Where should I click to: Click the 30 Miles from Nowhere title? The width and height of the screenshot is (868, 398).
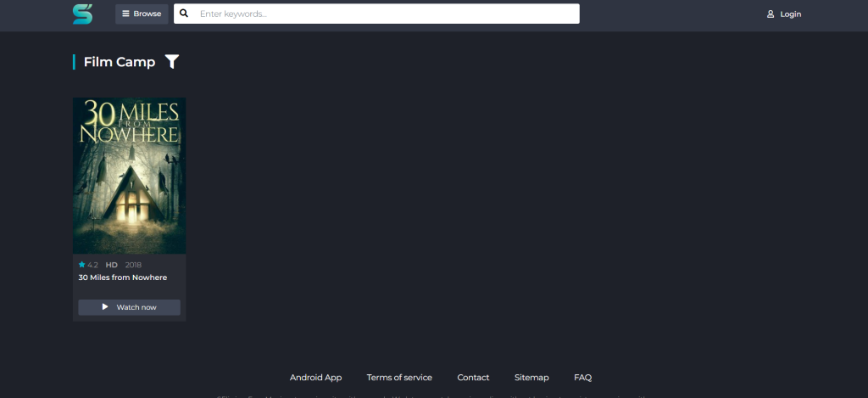[x=123, y=277]
